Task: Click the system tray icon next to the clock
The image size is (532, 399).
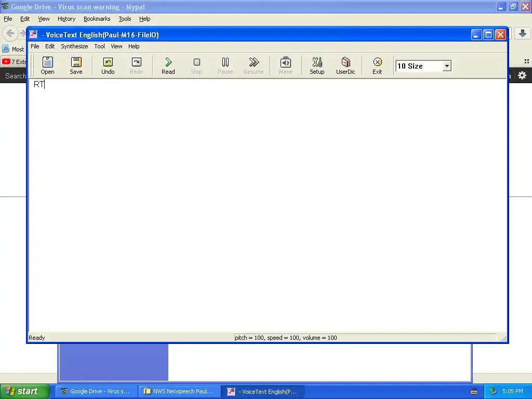Action: click(x=494, y=391)
